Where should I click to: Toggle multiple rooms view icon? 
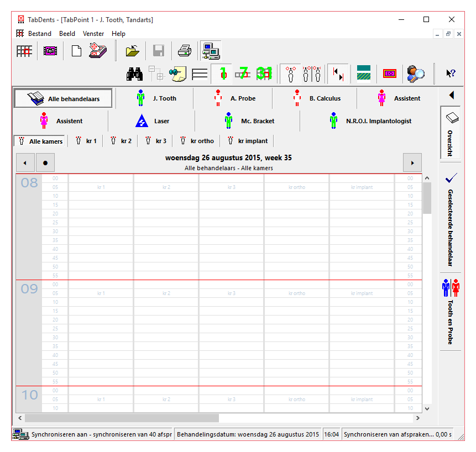tap(312, 73)
